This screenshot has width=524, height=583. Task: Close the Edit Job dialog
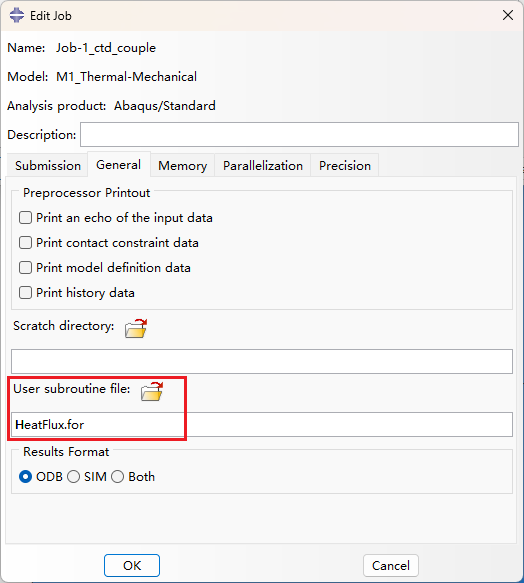(x=508, y=15)
